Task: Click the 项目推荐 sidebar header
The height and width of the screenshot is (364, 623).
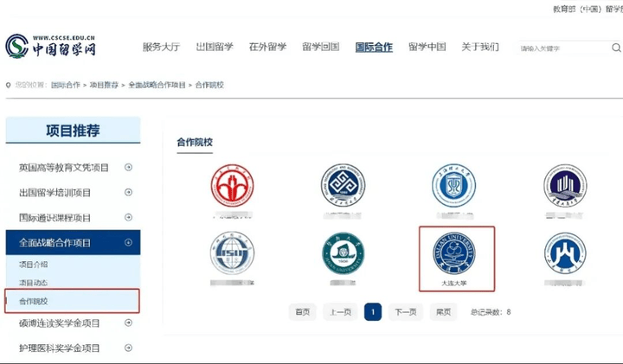Action: pos(73,131)
